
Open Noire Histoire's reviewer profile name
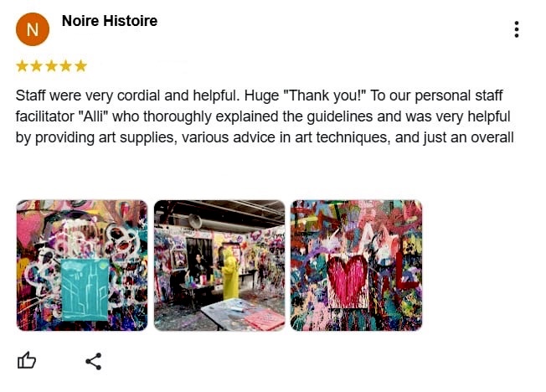point(110,21)
